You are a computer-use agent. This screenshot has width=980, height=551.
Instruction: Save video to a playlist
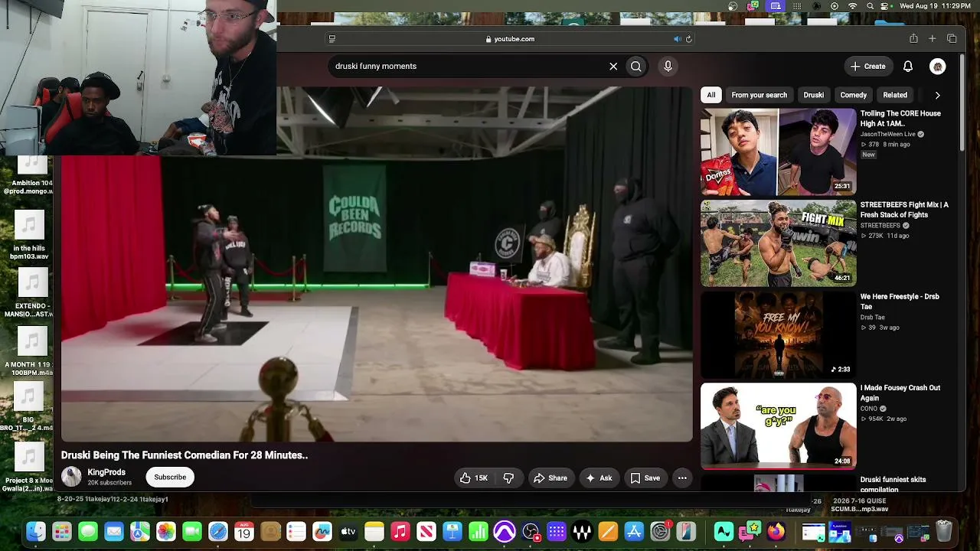click(645, 478)
